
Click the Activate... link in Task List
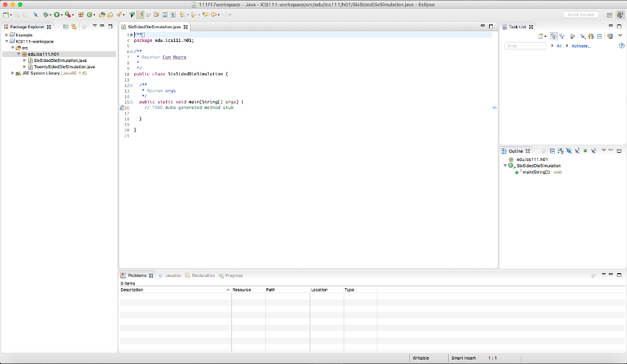point(581,46)
